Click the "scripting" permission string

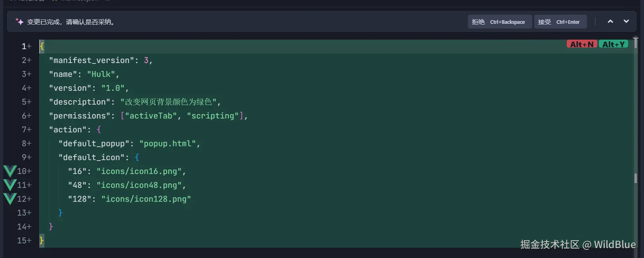(213, 116)
